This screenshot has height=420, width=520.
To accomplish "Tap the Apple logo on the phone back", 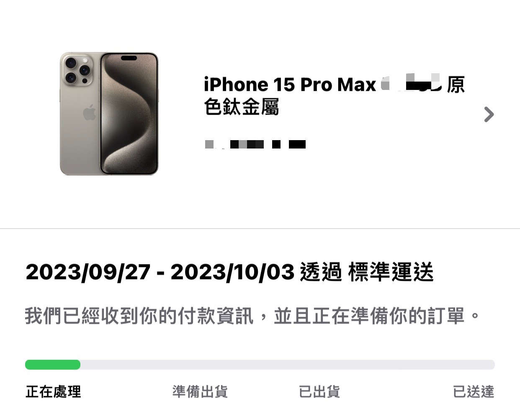I will click(89, 113).
